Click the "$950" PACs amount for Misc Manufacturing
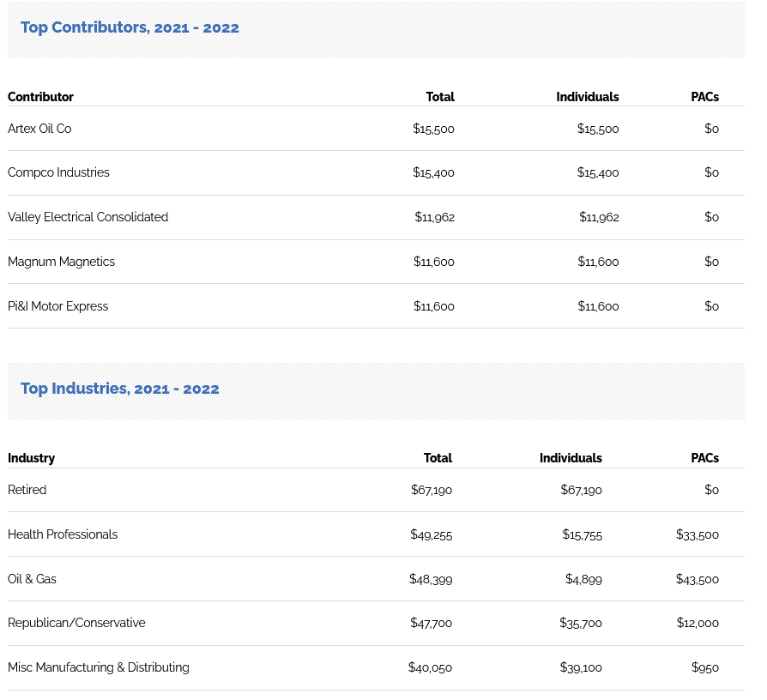 coord(705,667)
